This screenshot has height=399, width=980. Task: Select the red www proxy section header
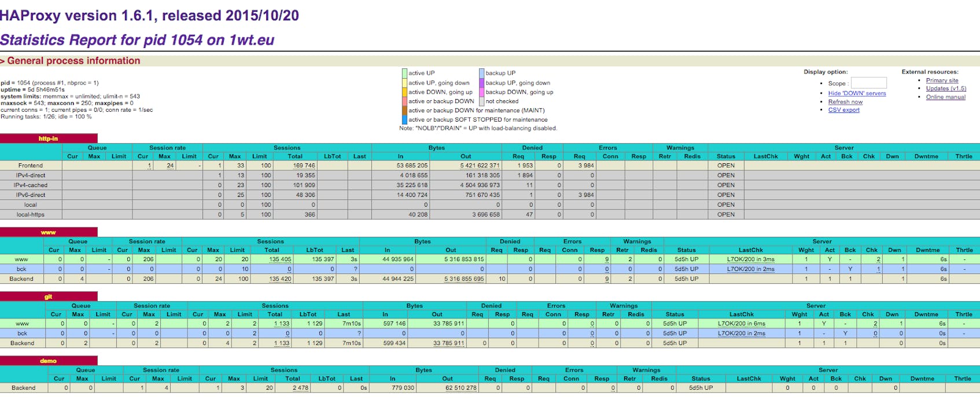click(48, 232)
